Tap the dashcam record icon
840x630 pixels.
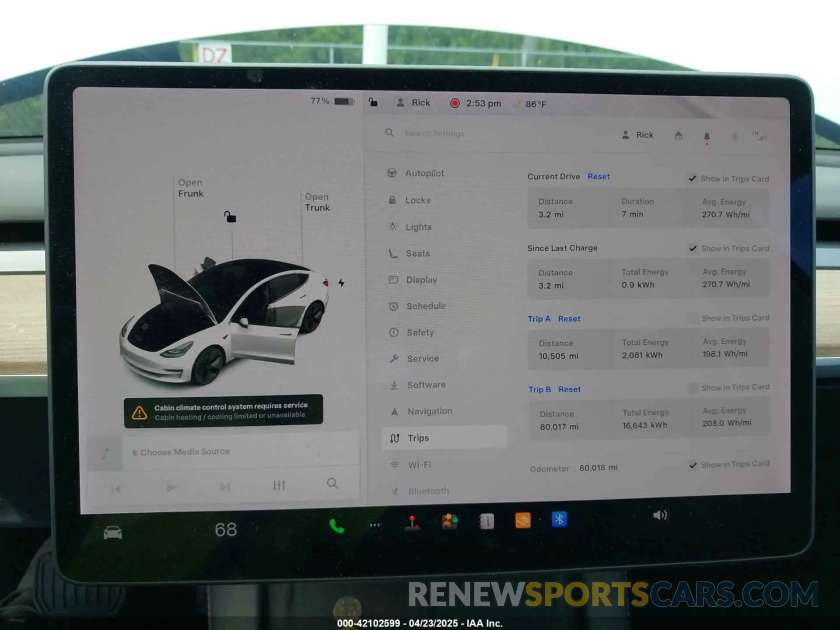(455, 103)
